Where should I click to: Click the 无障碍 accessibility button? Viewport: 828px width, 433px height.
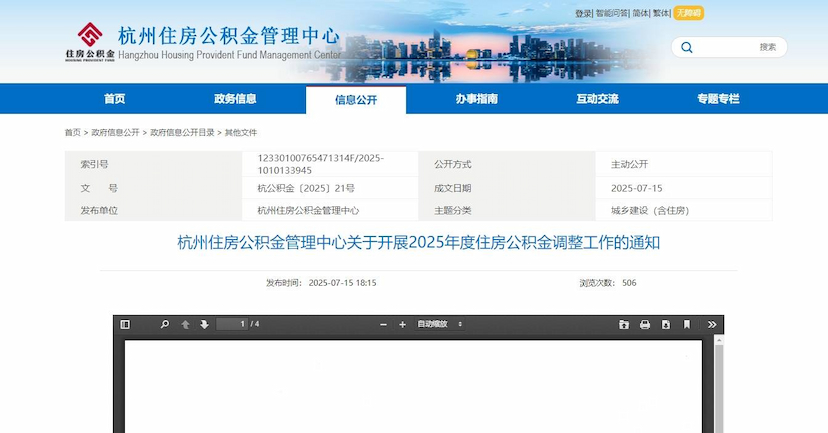coord(689,13)
